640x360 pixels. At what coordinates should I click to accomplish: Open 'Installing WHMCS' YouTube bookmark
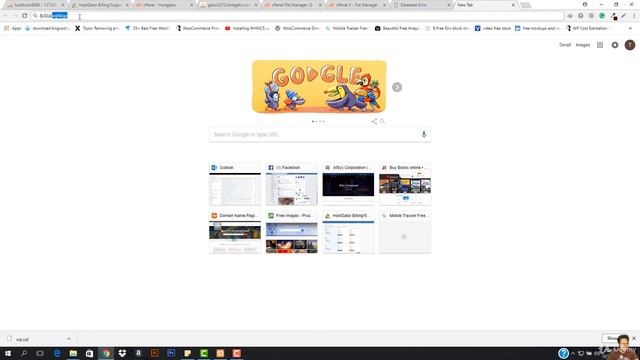(247, 28)
